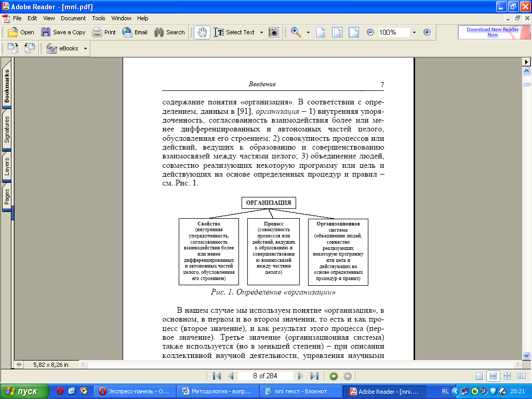Switch to Методология Word taskbar window
Viewport: 532px width, 399px height.
[x=218, y=391]
